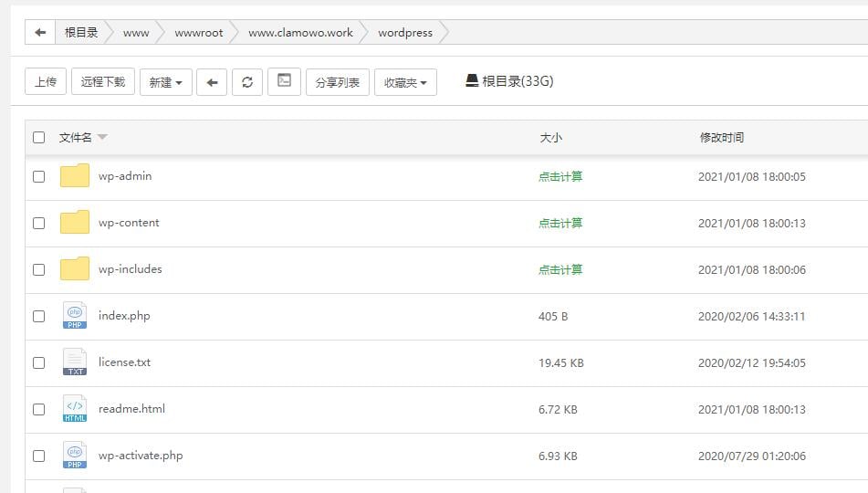Go to 根目录 in breadcrumb
Viewport: 868px width, 493px height.
(81, 32)
